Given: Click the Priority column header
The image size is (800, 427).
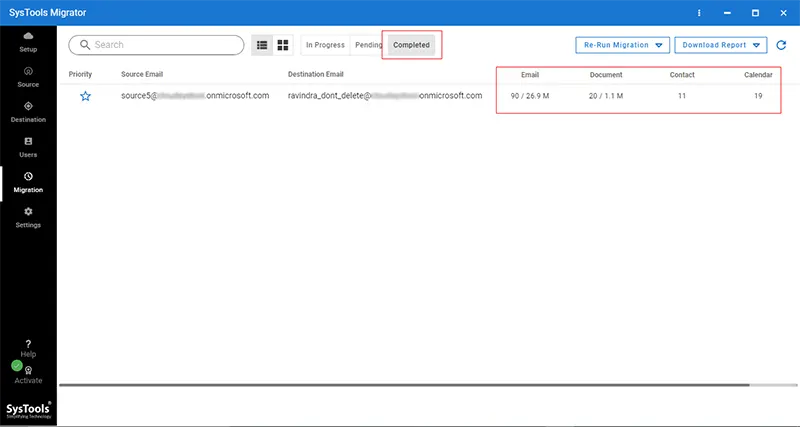Looking at the screenshot, I should coord(80,74).
